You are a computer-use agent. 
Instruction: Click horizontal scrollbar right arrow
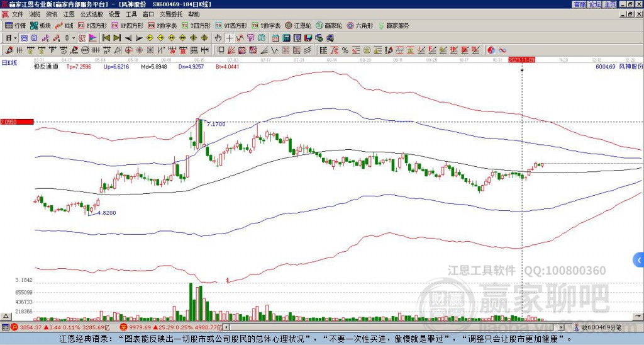[562, 327]
